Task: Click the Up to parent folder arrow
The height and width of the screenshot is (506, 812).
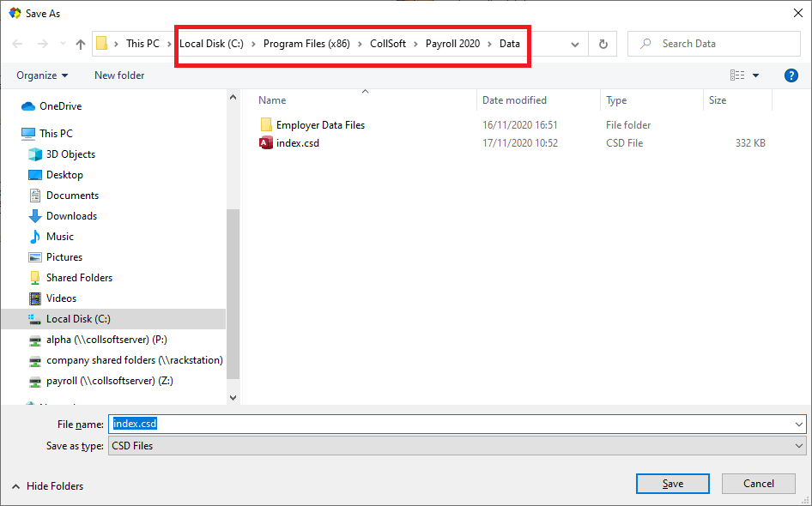Action: pos(81,44)
